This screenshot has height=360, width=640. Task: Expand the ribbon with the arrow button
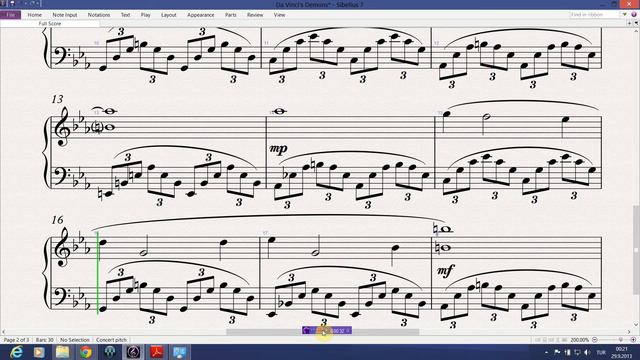624,14
